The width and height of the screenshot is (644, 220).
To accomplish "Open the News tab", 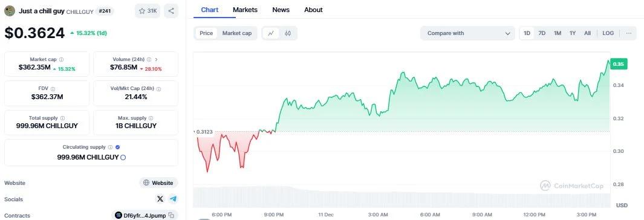I will tap(281, 10).
